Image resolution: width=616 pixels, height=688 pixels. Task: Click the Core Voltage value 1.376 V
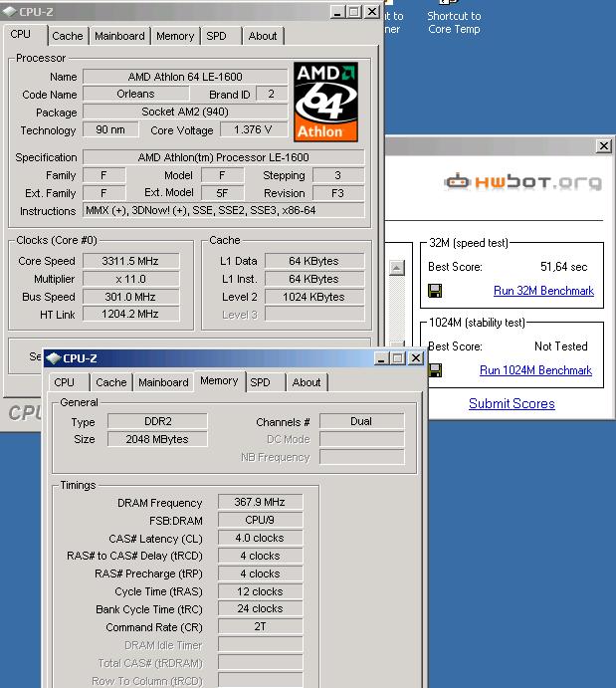tap(254, 129)
